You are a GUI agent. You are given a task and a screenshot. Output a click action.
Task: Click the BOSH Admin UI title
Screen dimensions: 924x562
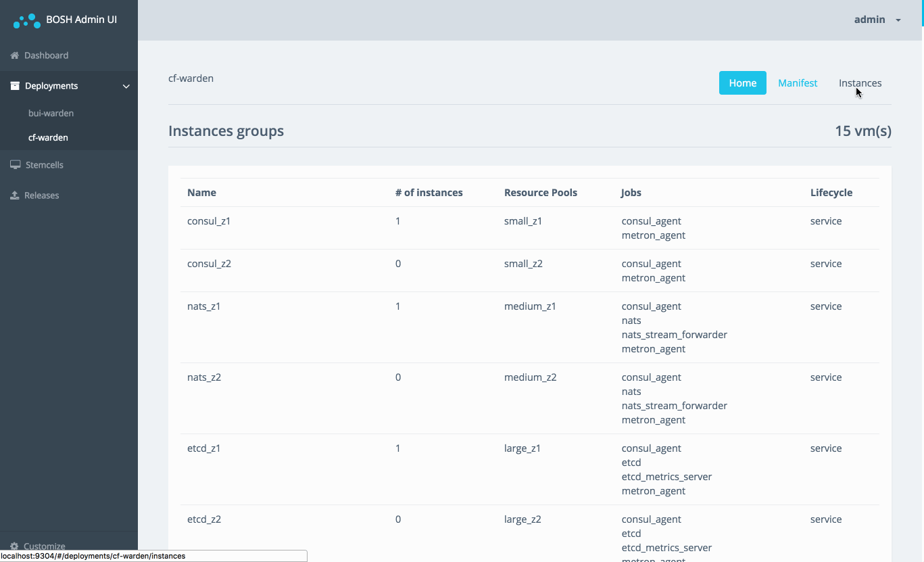point(81,20)
